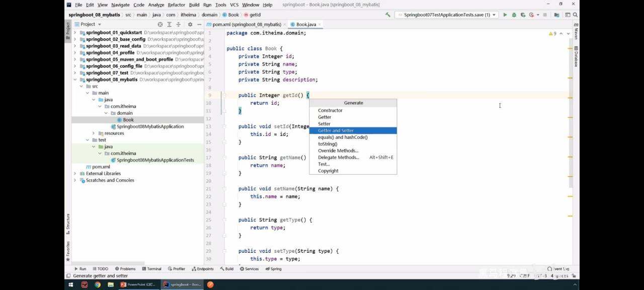
Task: Choose Delegate Methods... in Generate popup
Action: point(353,157)
